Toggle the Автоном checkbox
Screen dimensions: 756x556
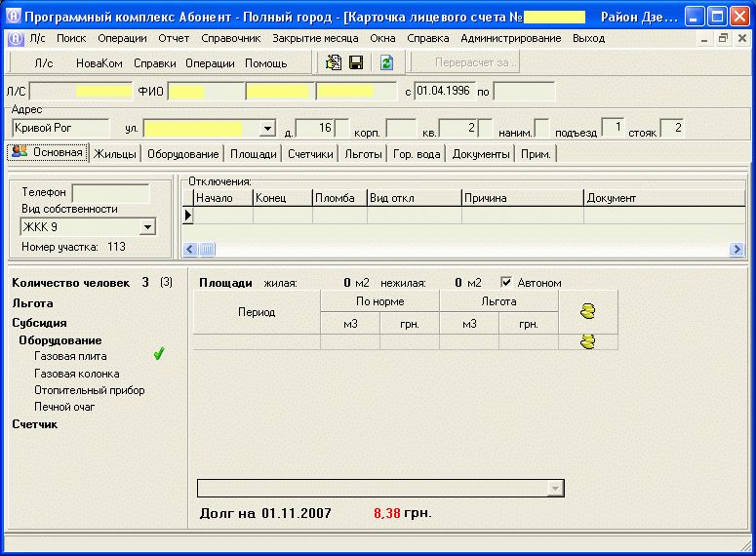pos(505,282)
